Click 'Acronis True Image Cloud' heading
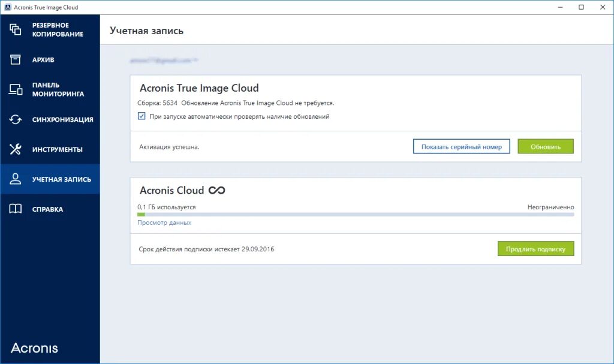Viewport: 614px width, 364px height. pyautogui.click(x=199, y=88)
